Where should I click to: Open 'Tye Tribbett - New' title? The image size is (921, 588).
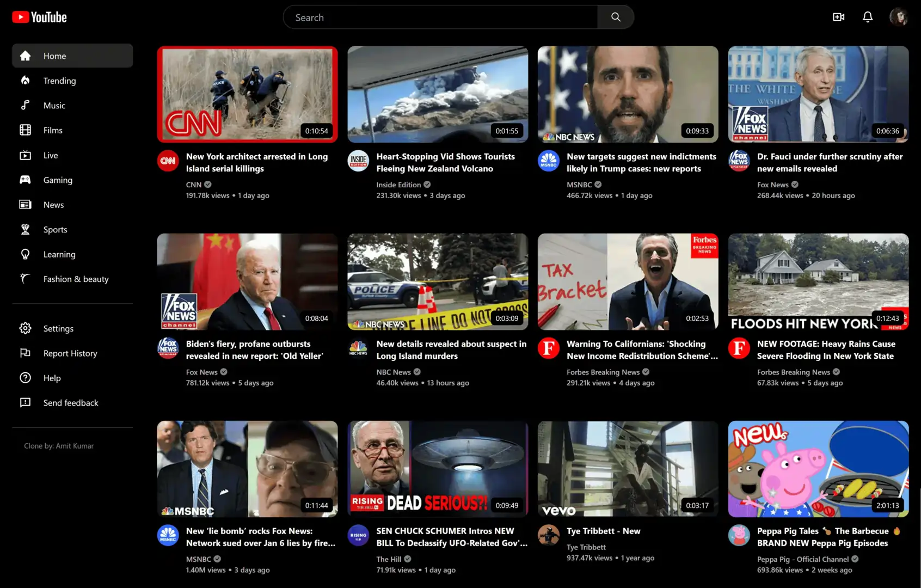point(603,531)
